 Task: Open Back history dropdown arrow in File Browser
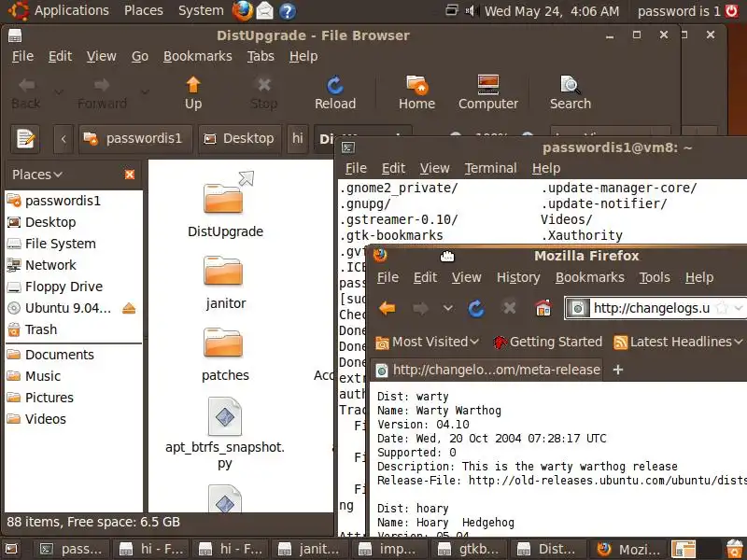tap(59, 91)
